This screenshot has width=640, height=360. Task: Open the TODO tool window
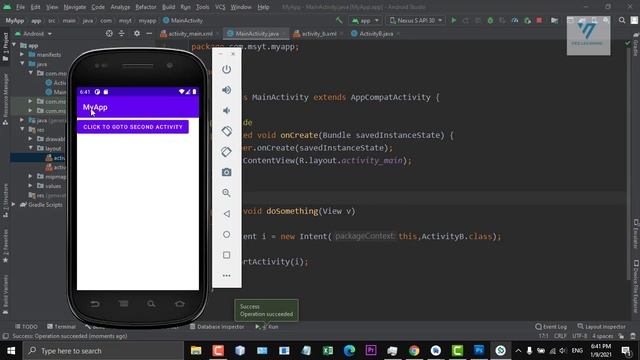tap(26, 327)
